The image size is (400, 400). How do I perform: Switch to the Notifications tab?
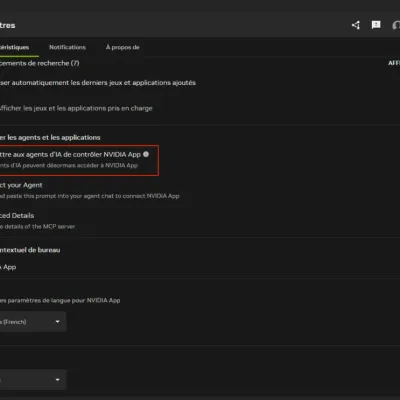[x=67, y=47]
